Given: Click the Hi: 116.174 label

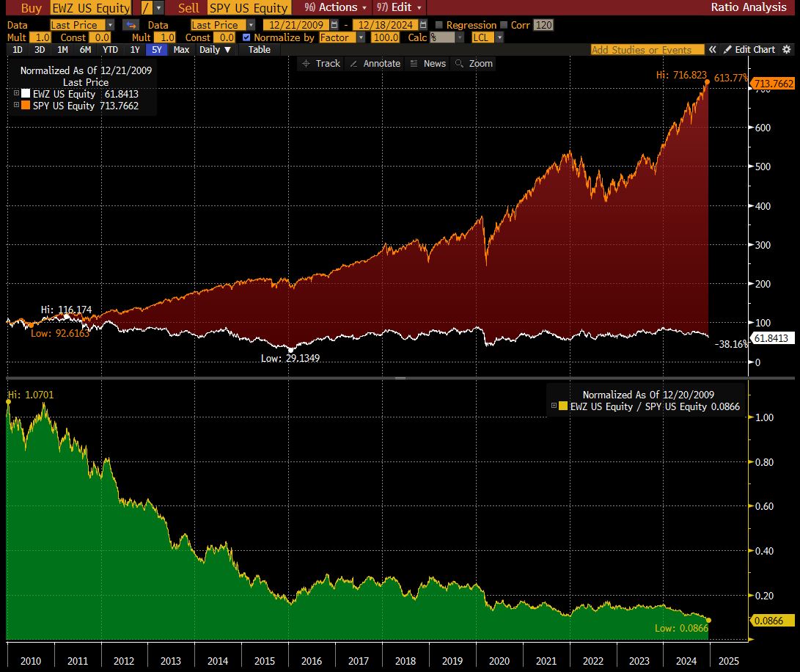Looking at the screenshot, I should [66, 310].
